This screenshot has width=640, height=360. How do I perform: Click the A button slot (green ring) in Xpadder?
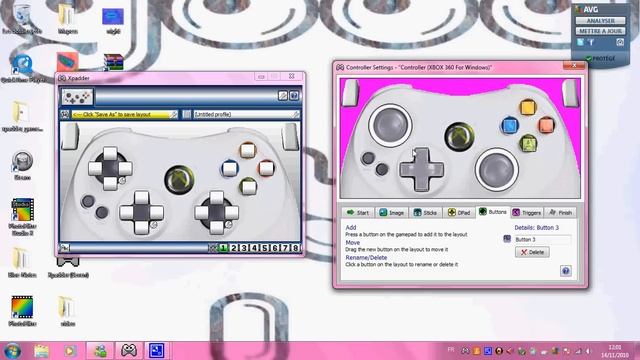[x=248, y=187]
